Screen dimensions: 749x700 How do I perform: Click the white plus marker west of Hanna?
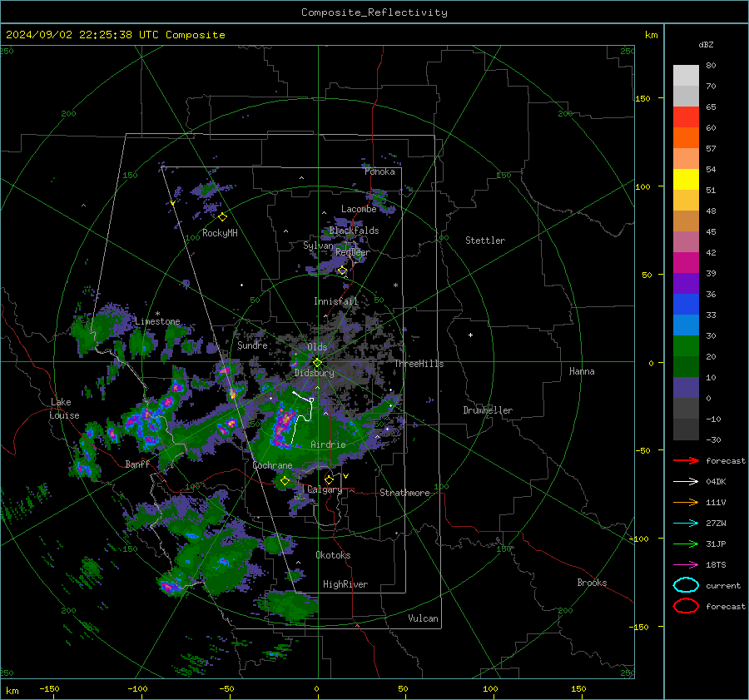pyautogui.click(x=470, y=335)
